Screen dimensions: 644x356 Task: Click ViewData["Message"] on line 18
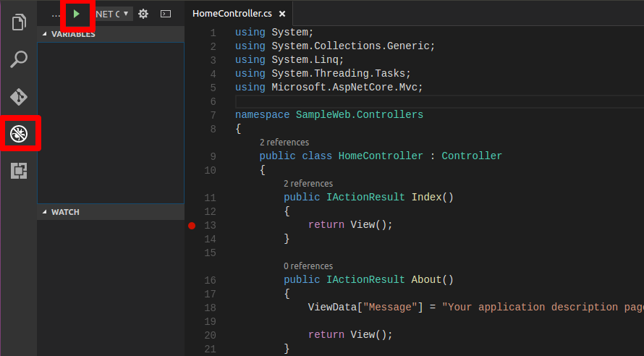click(365, 308)
